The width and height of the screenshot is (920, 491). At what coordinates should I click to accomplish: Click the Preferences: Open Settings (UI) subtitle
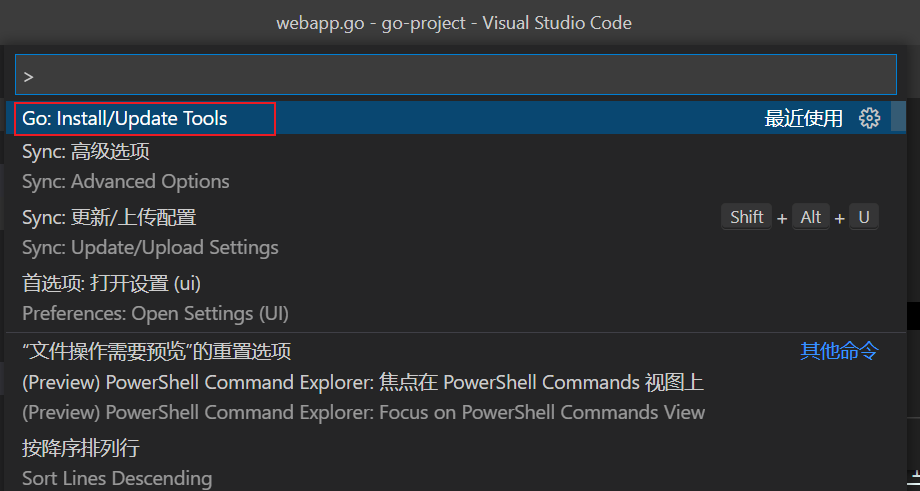(x=155, y=313)
